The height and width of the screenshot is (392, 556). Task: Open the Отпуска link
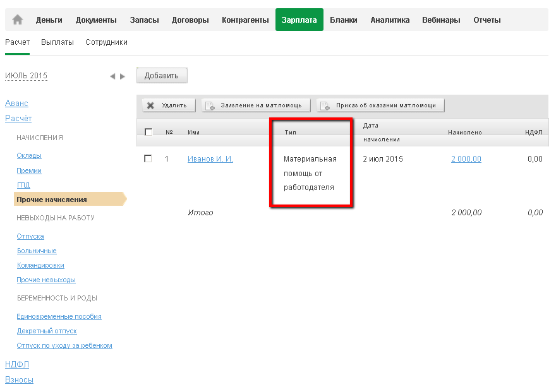(30, 236)
